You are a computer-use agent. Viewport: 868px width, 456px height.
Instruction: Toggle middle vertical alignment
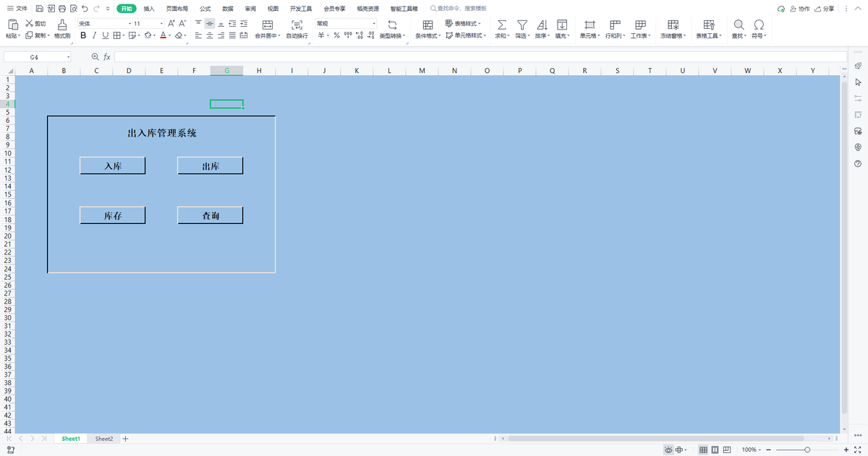[x=210, y=24]
